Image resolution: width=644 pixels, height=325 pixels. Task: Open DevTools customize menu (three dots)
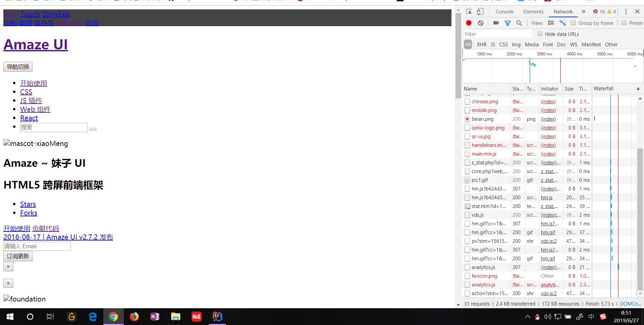(x=626, y=12)
